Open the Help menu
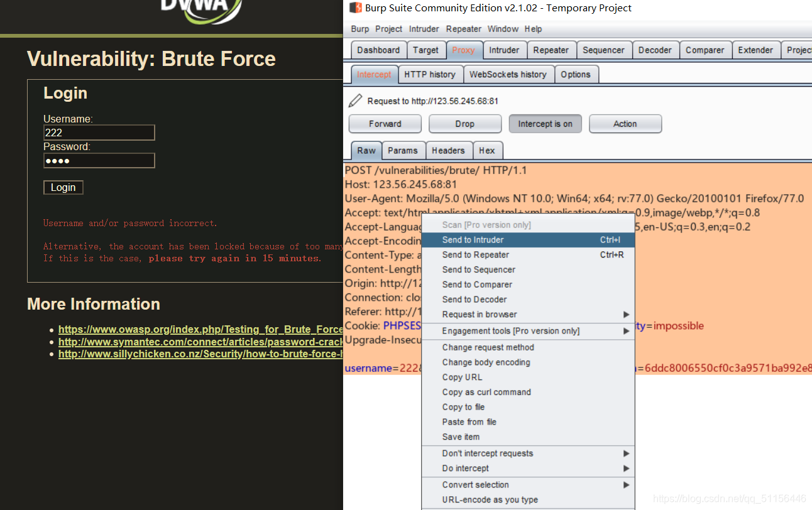The image size is (812, 510). click(533, 29)
